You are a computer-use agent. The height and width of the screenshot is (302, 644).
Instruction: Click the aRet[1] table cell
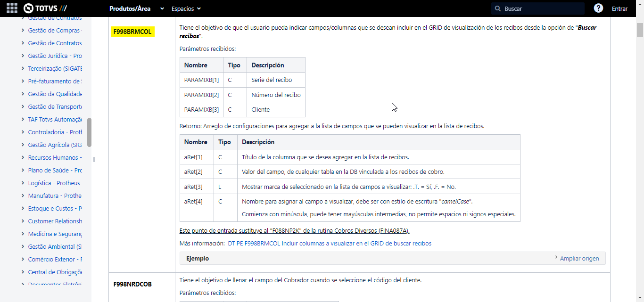pyautogui.click(x=197, y=157)
